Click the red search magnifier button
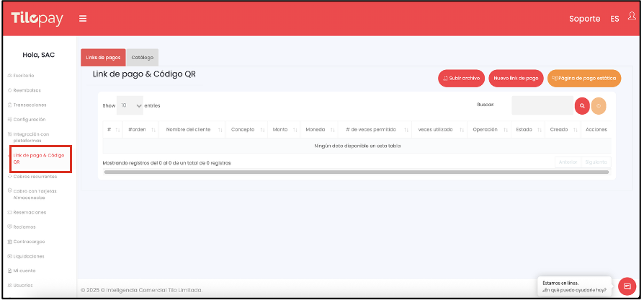This screenshot has width=644, height=303. click(x=581, y=105)
